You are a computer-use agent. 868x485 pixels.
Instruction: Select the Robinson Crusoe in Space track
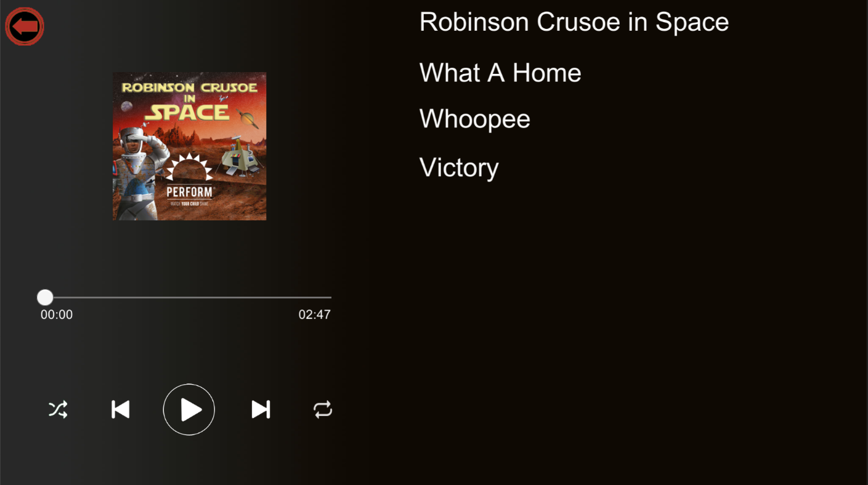click(x=574, y=22)
